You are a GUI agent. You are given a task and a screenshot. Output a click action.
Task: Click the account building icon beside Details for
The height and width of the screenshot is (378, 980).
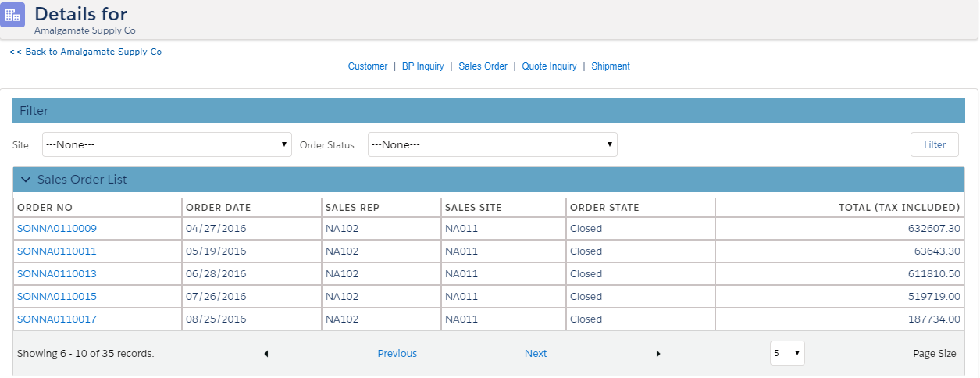pyautogui.click(x=13, y=15)
